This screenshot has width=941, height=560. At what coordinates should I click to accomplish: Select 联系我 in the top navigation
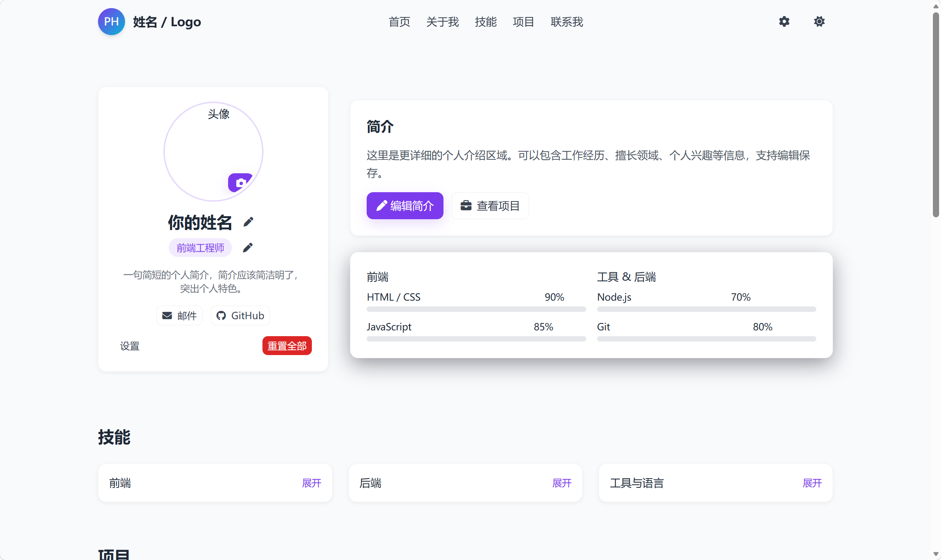[x=567, y=22]
